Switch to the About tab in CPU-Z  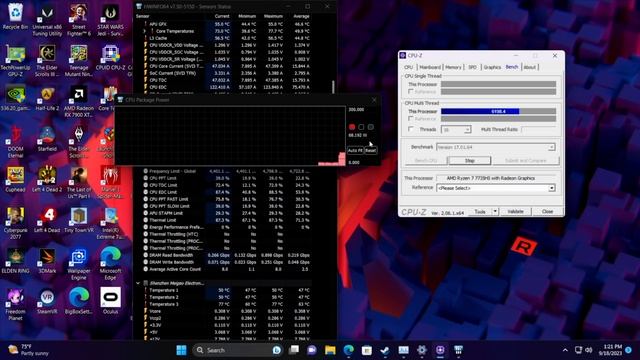529,67
